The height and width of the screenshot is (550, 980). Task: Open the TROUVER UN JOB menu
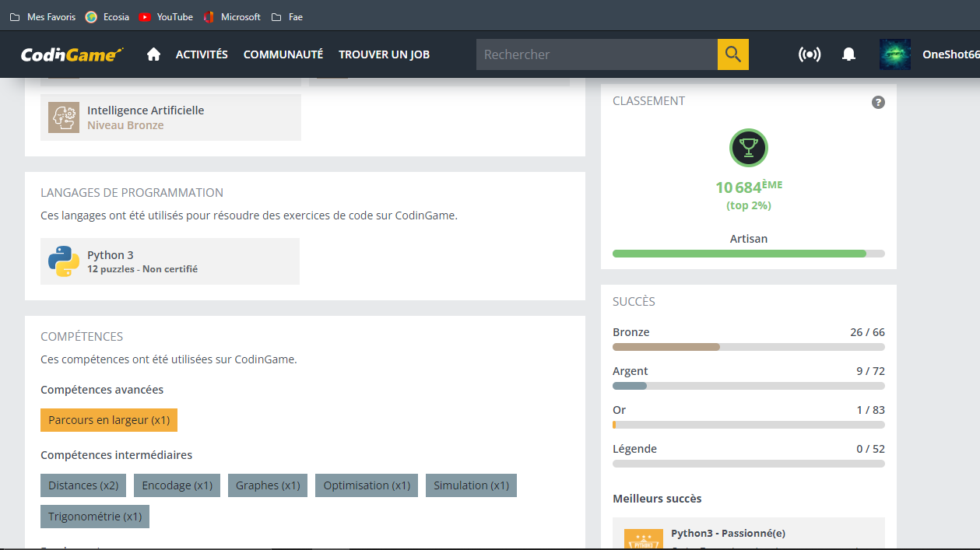(x=384, y=54)
